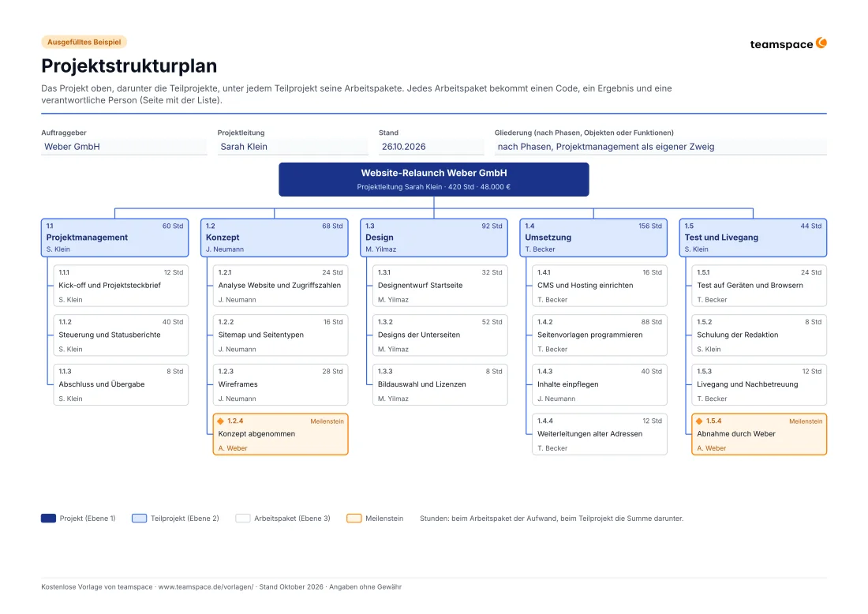Open work package Seitenvorlagen programmieren
The image size is (868, 614).
point(600,335)
